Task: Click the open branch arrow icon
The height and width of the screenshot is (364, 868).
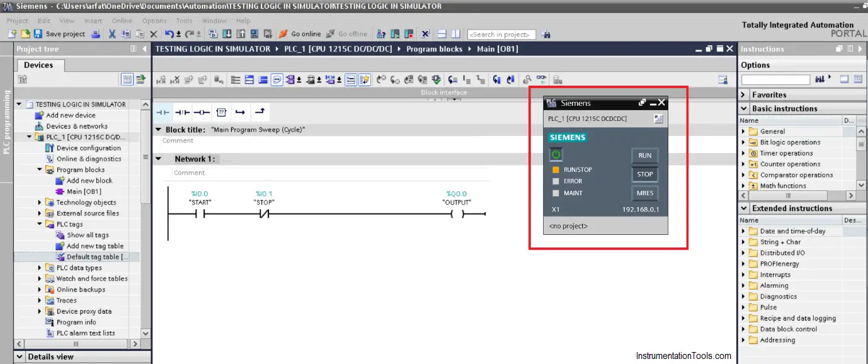Action: coord(240,112)
